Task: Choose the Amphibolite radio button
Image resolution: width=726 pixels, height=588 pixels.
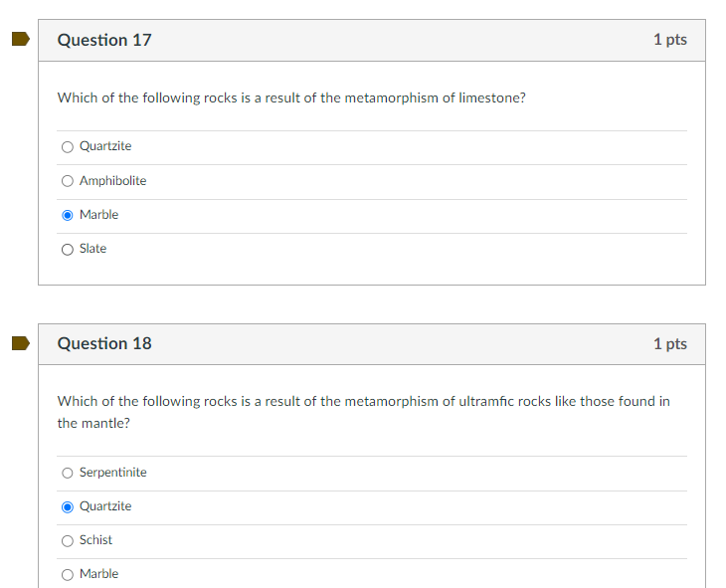Action: click(x=68, y=181)
